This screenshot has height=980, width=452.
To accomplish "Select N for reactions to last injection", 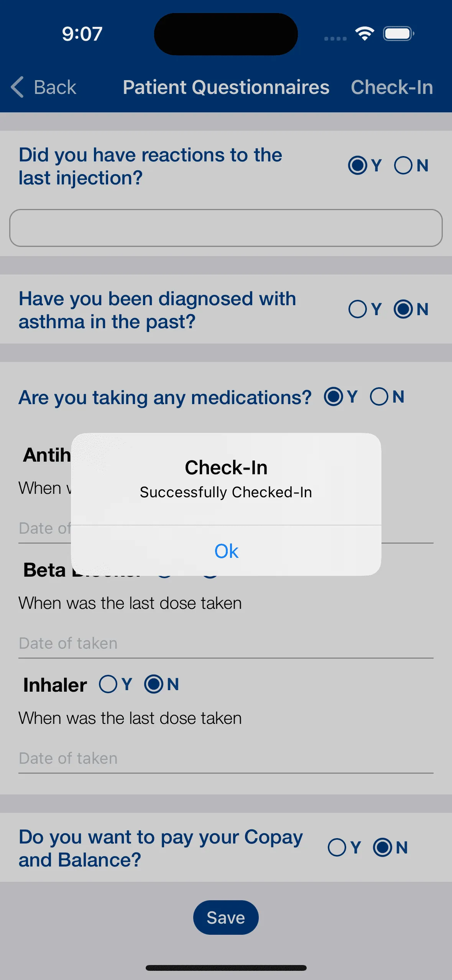I will [x=403, y=166].
